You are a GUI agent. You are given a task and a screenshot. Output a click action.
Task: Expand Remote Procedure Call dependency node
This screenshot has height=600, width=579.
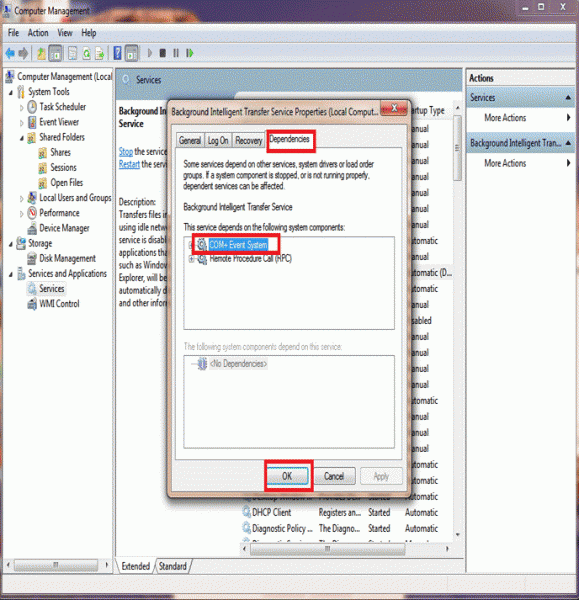point(191,259)
